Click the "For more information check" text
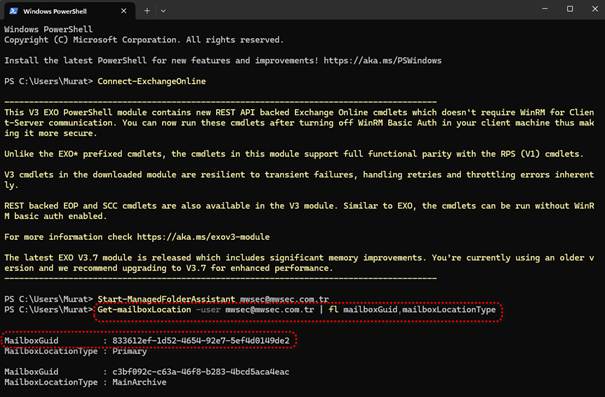605x397 pixels. pyautogui.click(x=68, y=237)
